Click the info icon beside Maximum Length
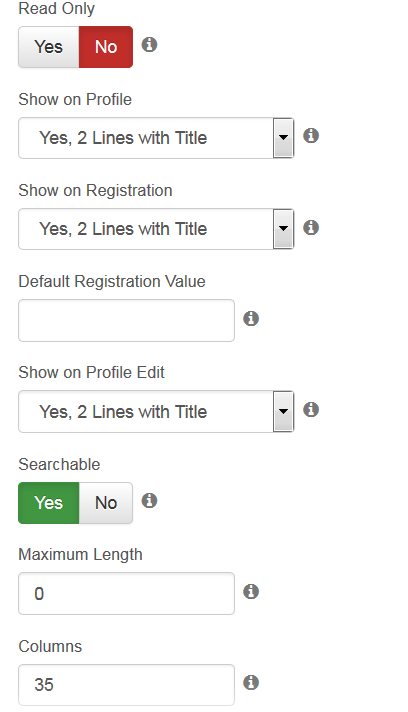The width and height of the screenshot is (408, 712). (x=251, y=591)
